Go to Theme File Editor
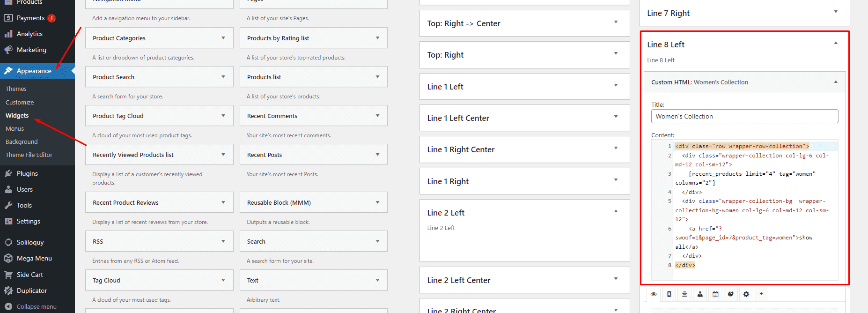This screenshot has height=313, width=868. point(29,155)
